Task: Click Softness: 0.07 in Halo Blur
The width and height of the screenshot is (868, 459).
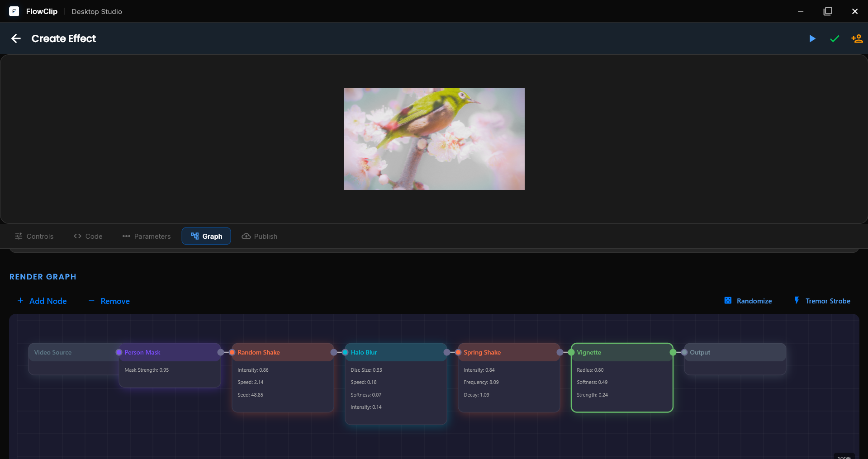Action: coord(366,395)
